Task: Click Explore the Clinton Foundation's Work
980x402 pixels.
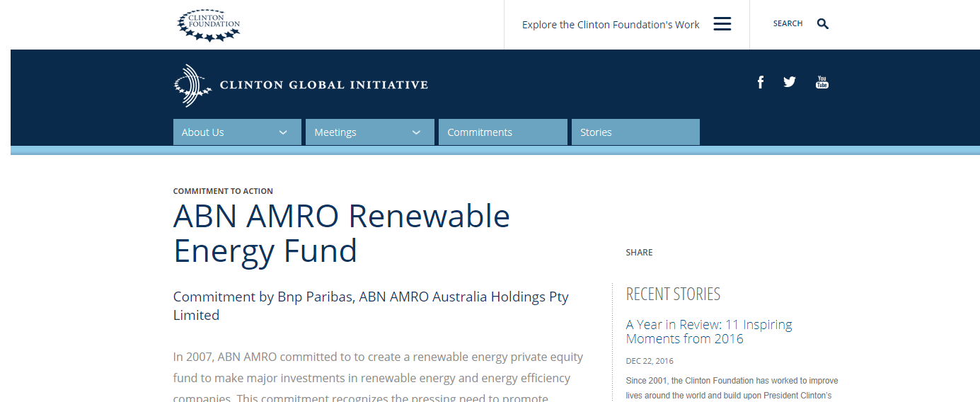Action: 611,25
